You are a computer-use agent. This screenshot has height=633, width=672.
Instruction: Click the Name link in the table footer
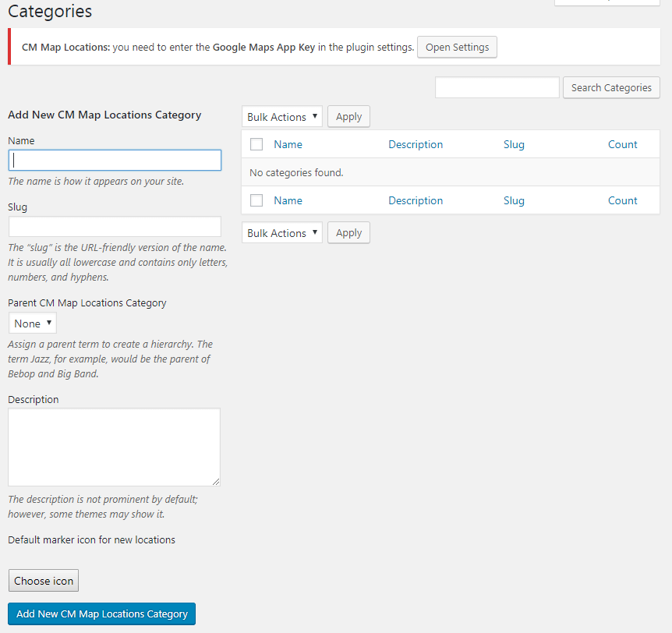point(288,200)
